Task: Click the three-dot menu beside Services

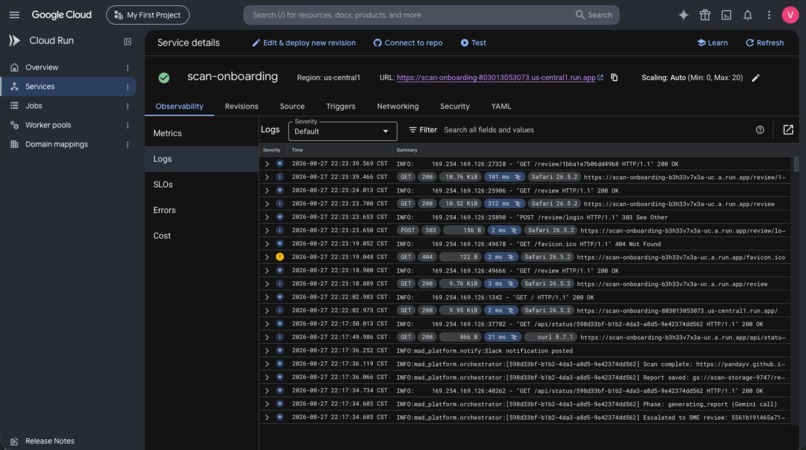Action: click(x=127, y=87)
